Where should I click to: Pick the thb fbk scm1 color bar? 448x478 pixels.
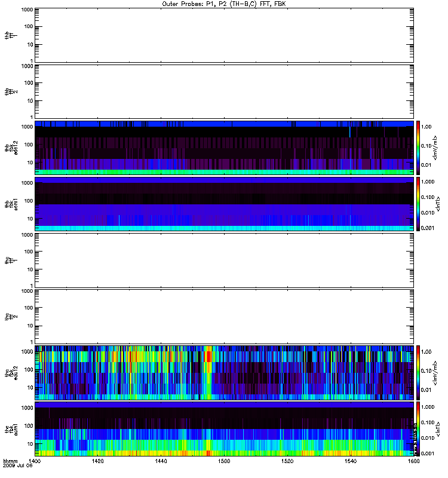pos(418,204)
